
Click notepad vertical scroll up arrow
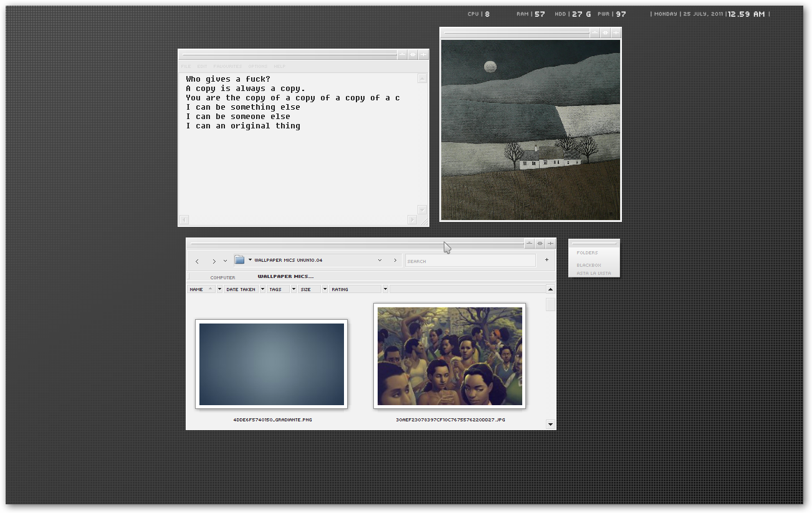422,79
